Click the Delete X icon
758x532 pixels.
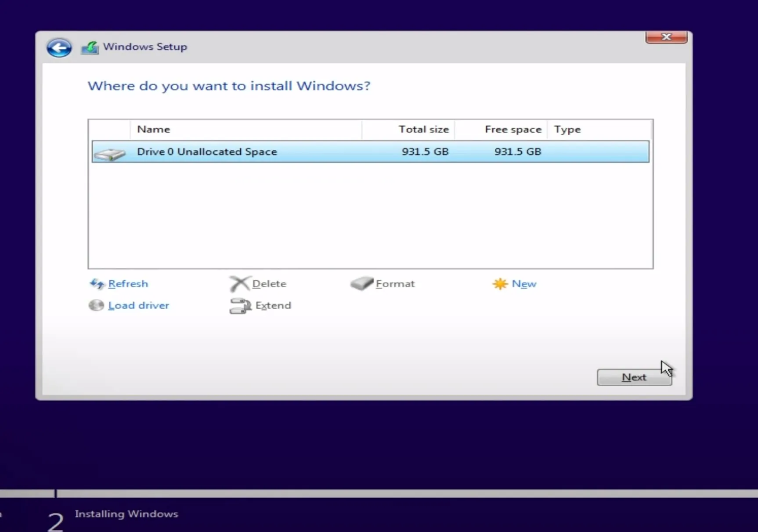[239, 284]
